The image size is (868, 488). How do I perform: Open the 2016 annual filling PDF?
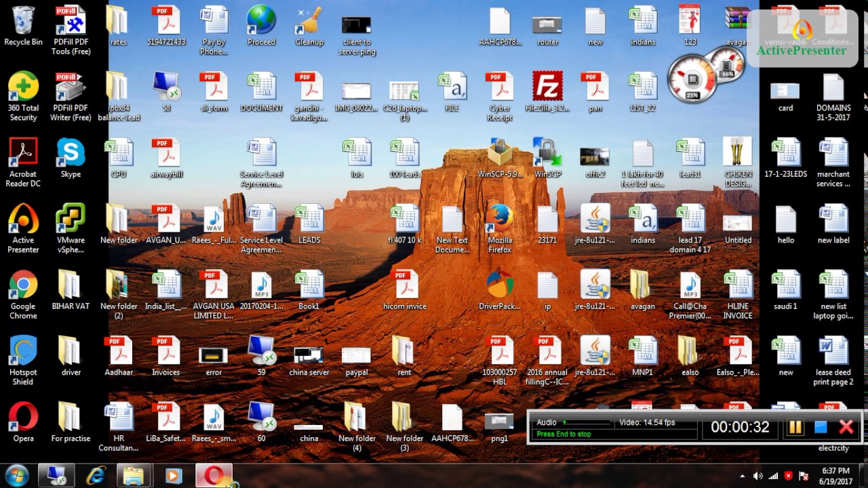click(547, 361)
